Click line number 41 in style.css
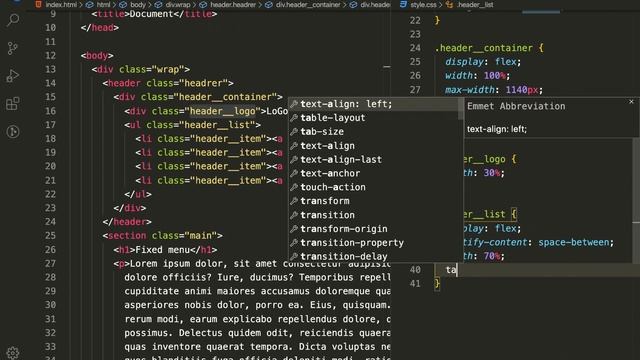Viewport: 640px width, 360px height. 415,283
